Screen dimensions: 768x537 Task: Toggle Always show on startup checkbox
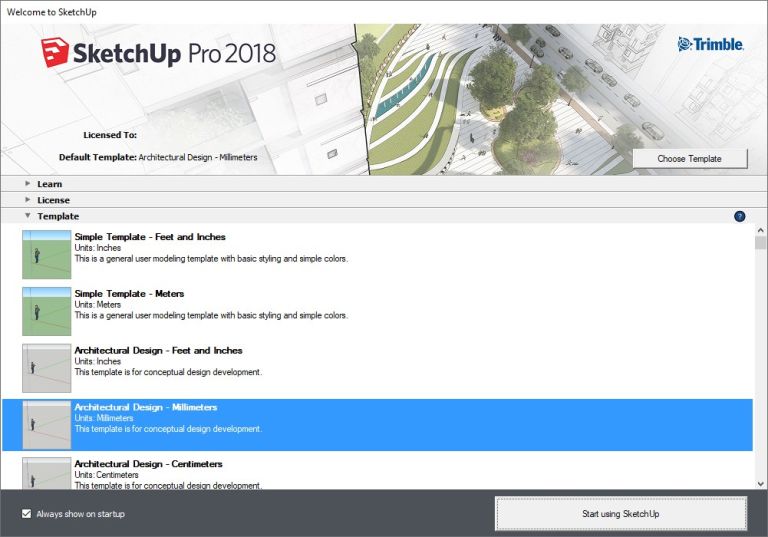(x=27, y=514)
